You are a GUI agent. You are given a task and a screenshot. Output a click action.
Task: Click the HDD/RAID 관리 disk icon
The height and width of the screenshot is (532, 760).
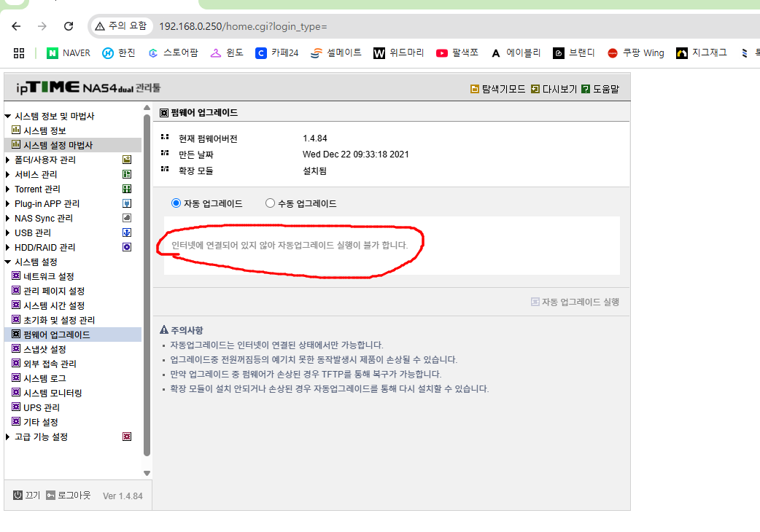coord(127,247)
